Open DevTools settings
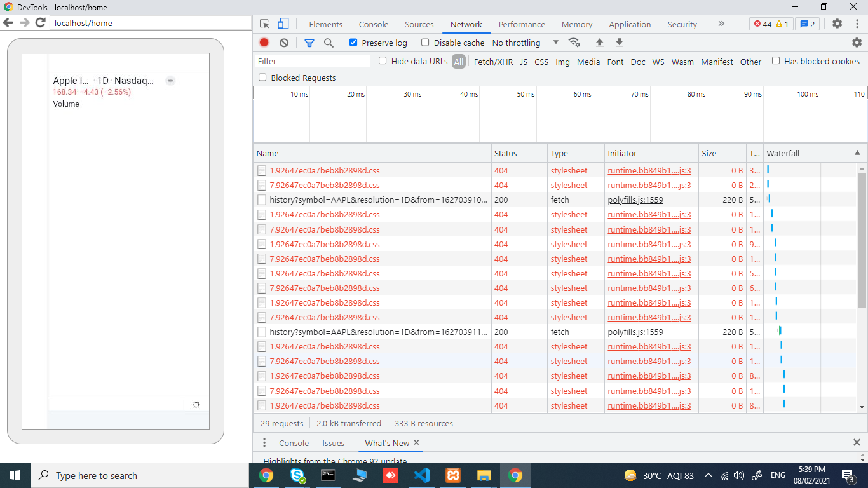 point(837,24)
